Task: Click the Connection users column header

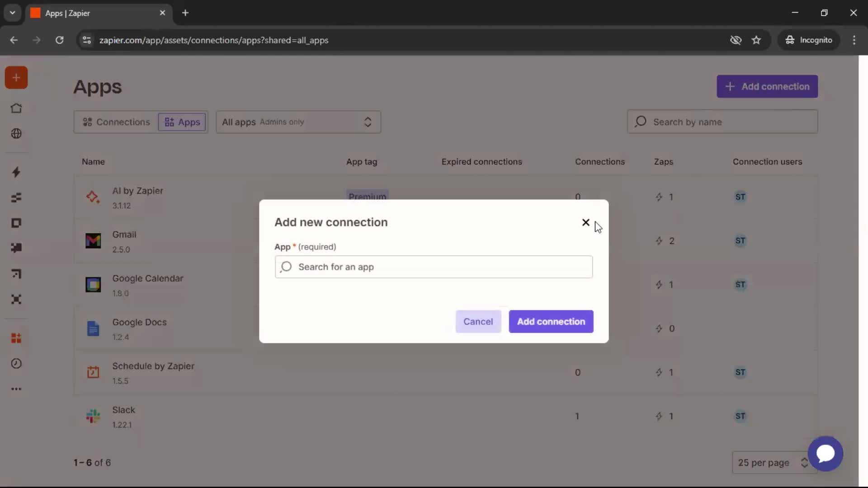Action: (768, 162)
